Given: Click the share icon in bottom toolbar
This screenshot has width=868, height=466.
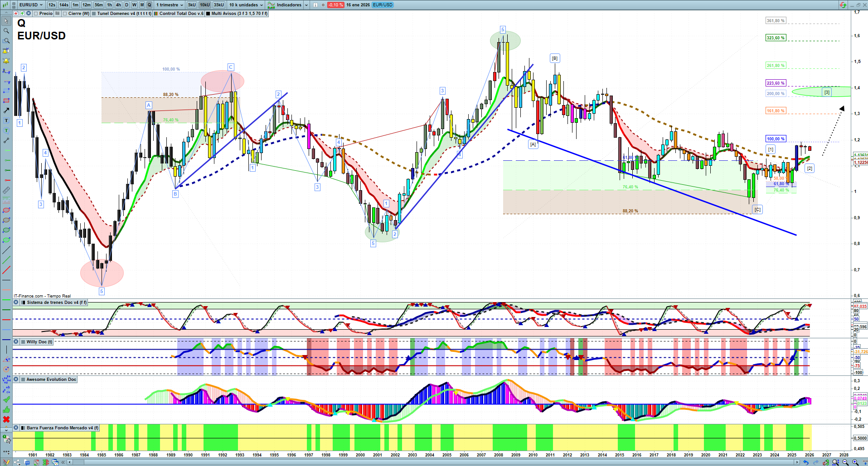Looking at the screenshot, I should (x=17, y=462).
